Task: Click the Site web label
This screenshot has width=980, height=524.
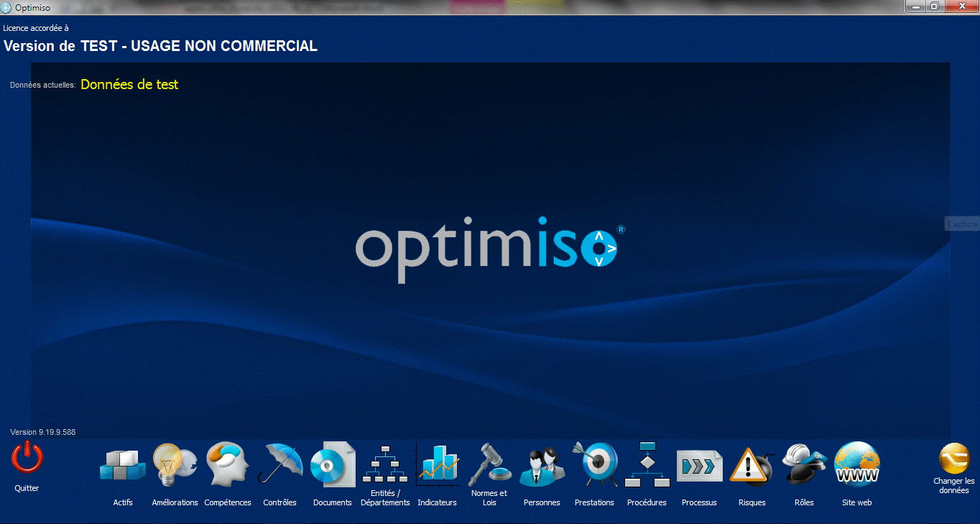Action: coord(856,502)
